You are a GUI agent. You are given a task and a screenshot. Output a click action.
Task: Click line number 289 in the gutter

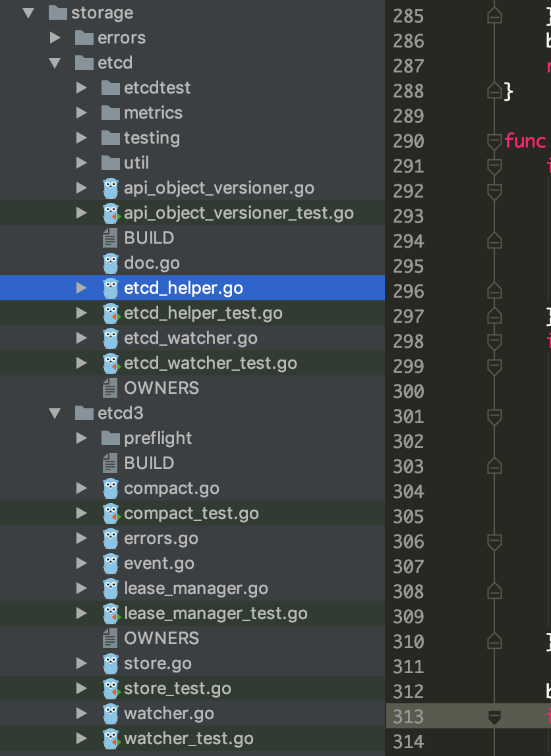[408, 116]
